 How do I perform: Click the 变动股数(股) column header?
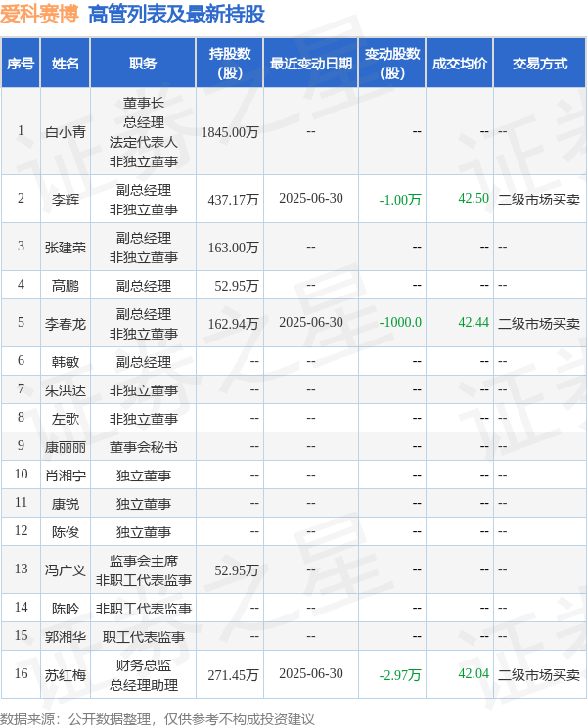click(392, 64)
